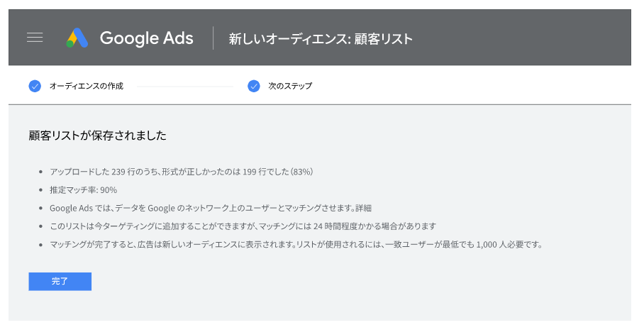The width and height of the screenshot is (644, 325).
Task: Click the Google Ads wordmark text
Action: click(x=146, y=38)
